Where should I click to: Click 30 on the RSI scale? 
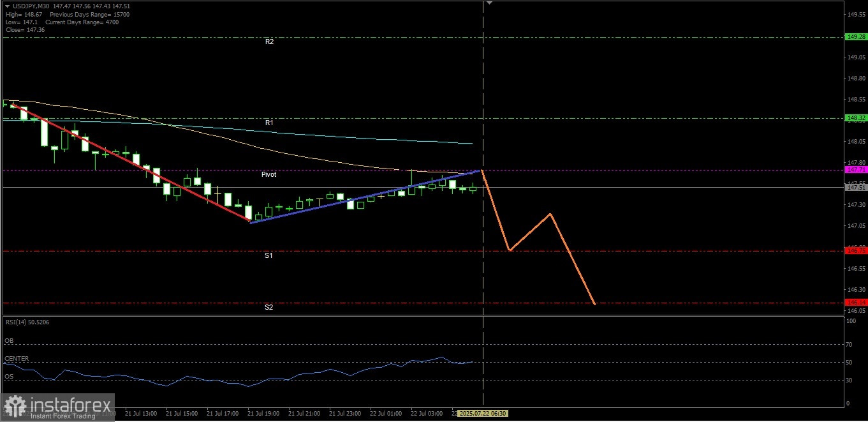click(x=850, y=381)
